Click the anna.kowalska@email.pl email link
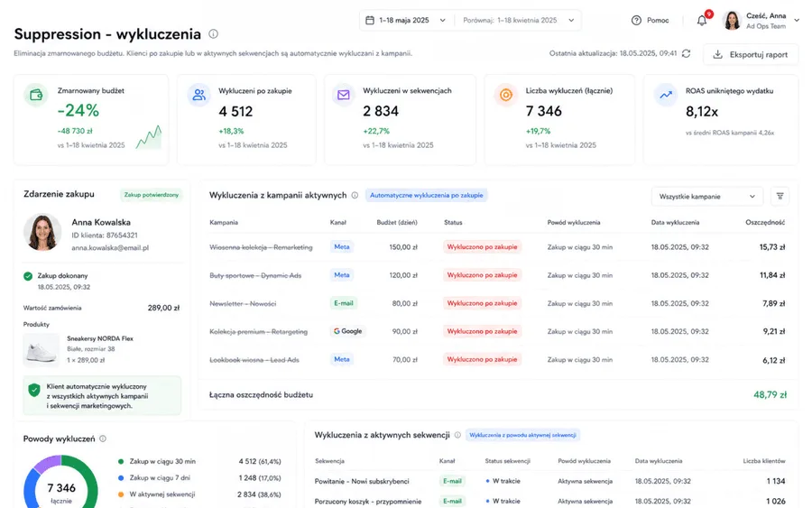812x508 pixels. pos(110,247)
